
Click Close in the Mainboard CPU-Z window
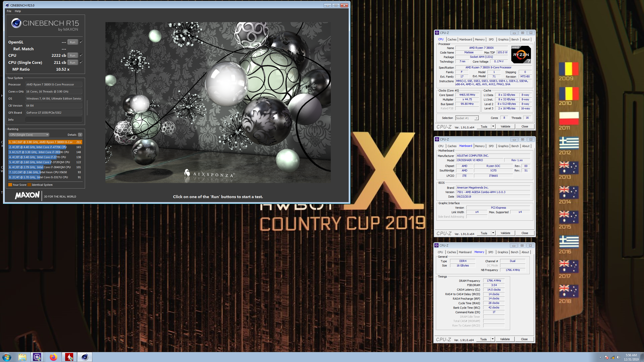525,233
